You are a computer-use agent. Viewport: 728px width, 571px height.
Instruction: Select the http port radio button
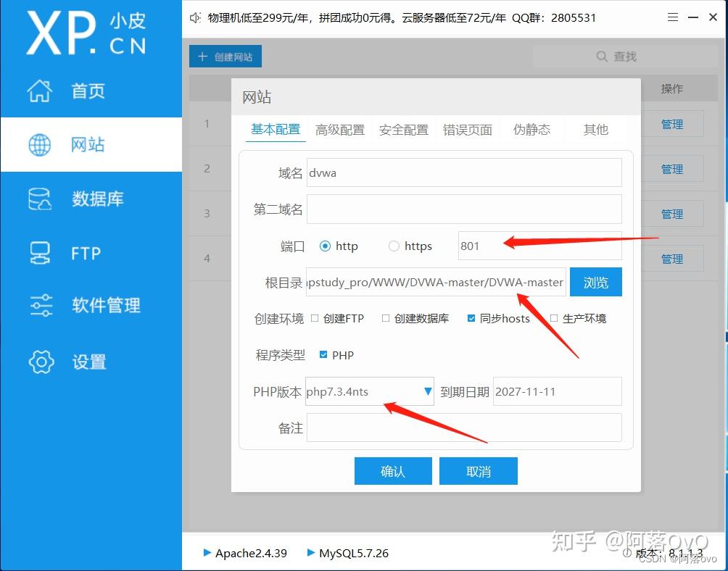[325, 246]
